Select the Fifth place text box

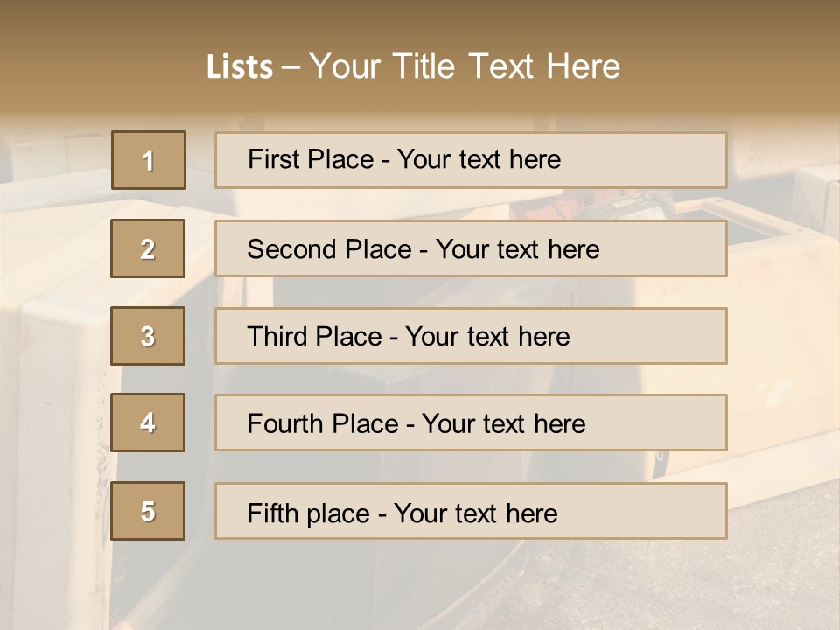click(471, 511)
